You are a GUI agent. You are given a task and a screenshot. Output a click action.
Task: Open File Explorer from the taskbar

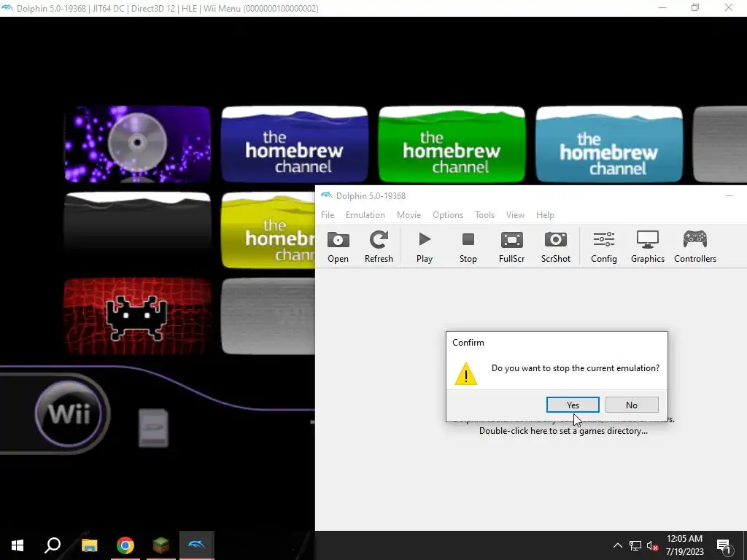[89, 545]
